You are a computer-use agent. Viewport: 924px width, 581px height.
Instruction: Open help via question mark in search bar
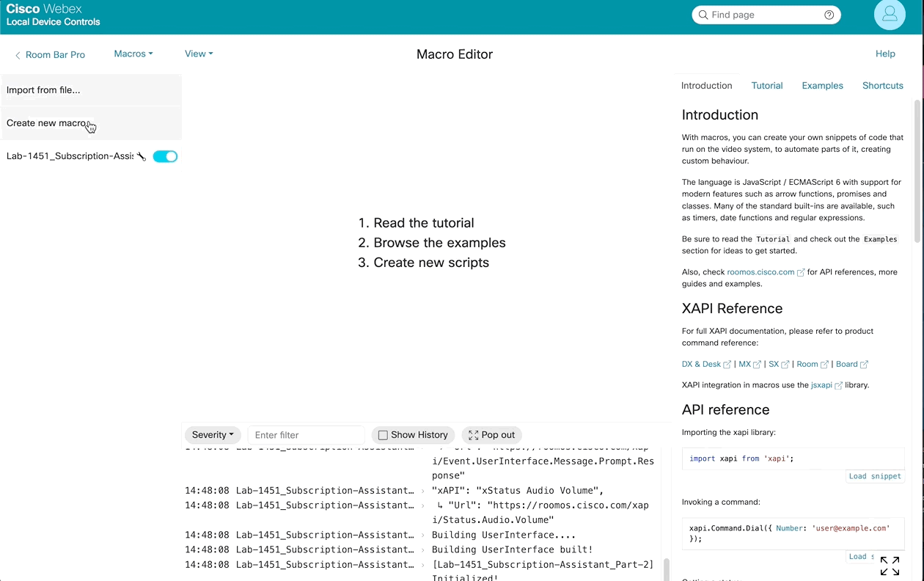click(829, 15)
